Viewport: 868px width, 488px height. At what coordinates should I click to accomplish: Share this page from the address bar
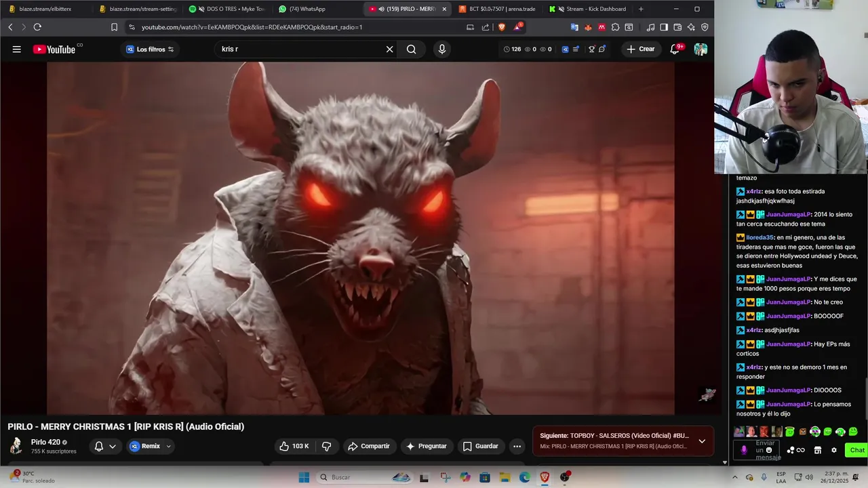(x=486, y=27)
